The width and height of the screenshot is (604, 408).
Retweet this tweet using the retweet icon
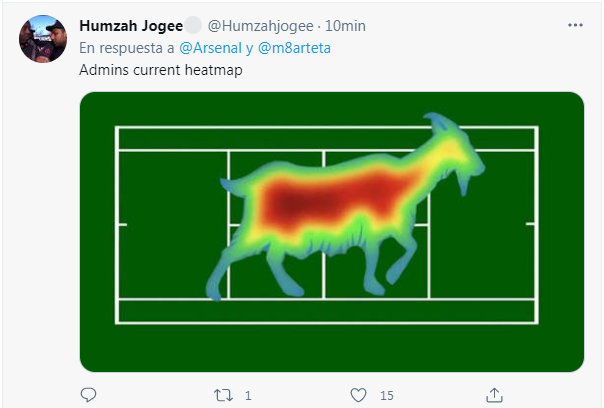click(222, 395)
